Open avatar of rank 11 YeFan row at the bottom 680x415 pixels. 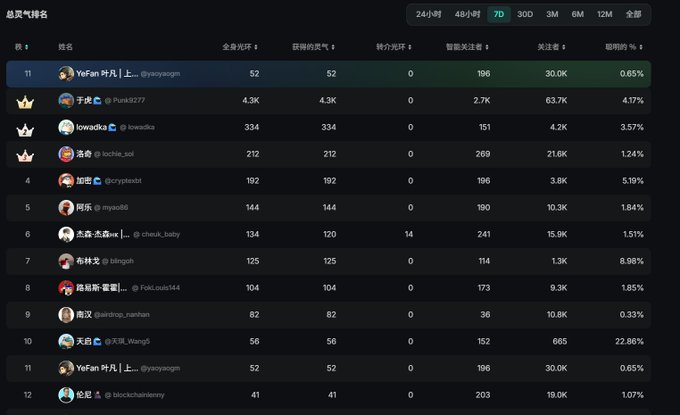tap(66, 368)
